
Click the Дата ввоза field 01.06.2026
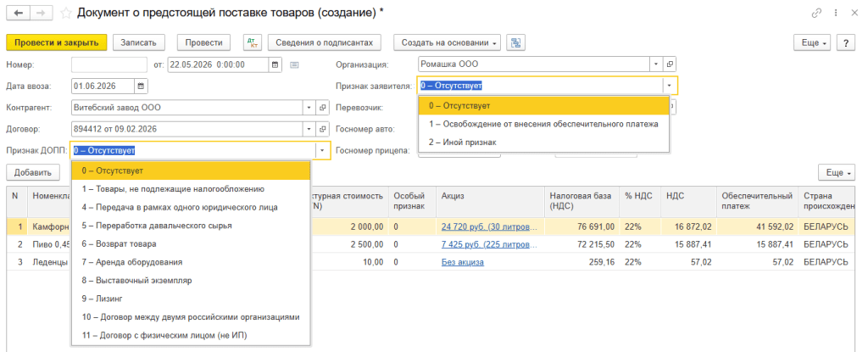[103, 86]
